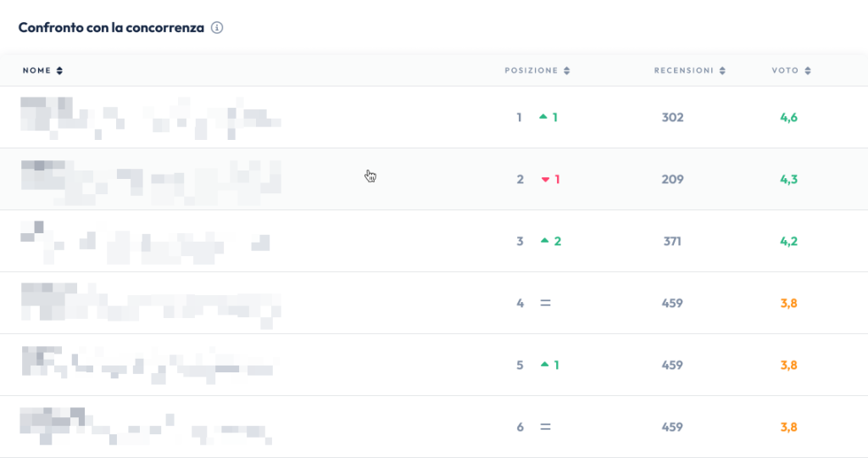Click green up arrow in position 1 row
This screenshot has height=458, width=868.
(543, 117)
